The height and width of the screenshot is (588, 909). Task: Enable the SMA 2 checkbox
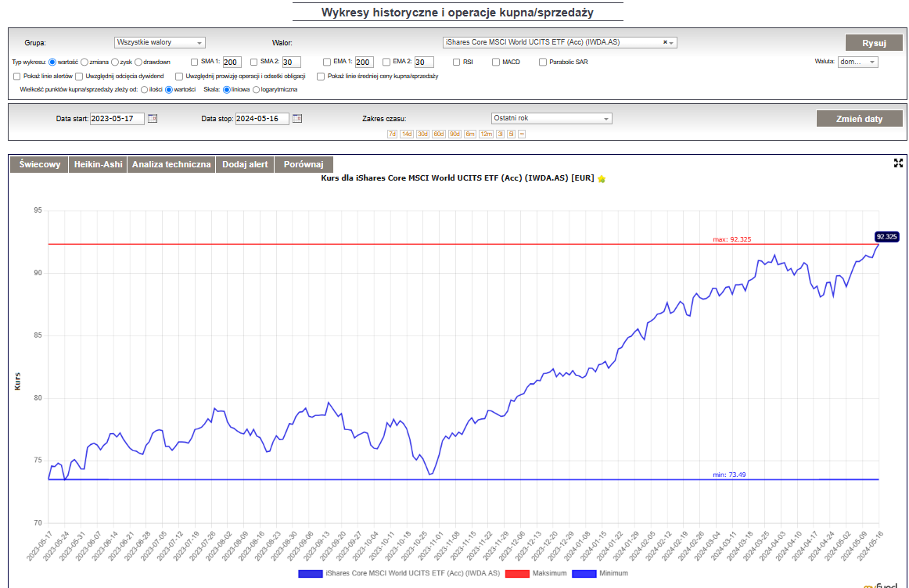coord(254,62)
